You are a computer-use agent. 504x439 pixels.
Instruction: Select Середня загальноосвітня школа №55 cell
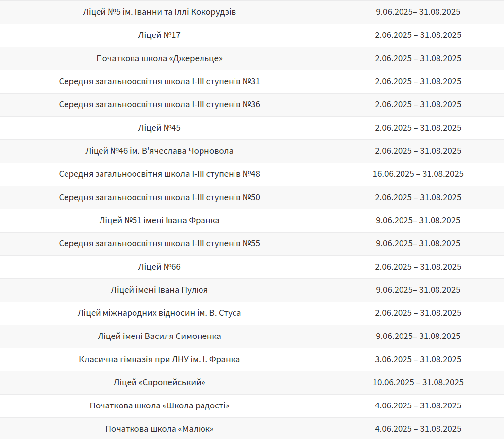(160, 243)
